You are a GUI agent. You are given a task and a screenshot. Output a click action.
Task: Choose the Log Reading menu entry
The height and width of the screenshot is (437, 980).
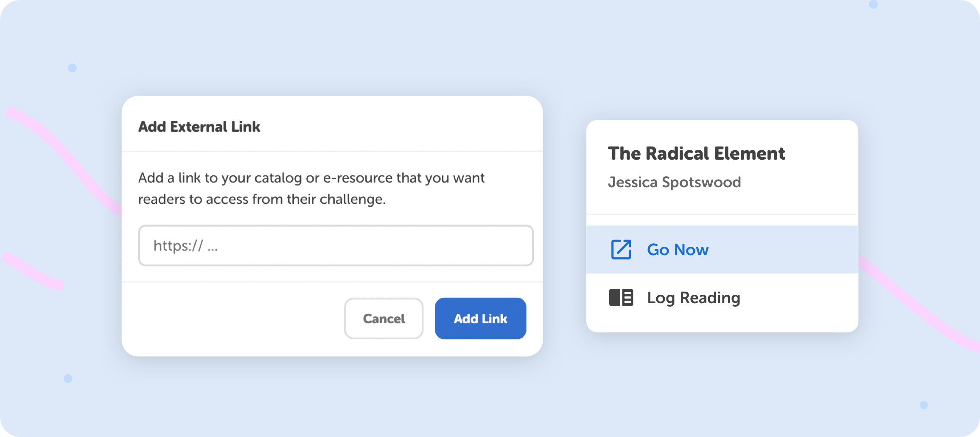pyautogui.click(x=722, y=298)
